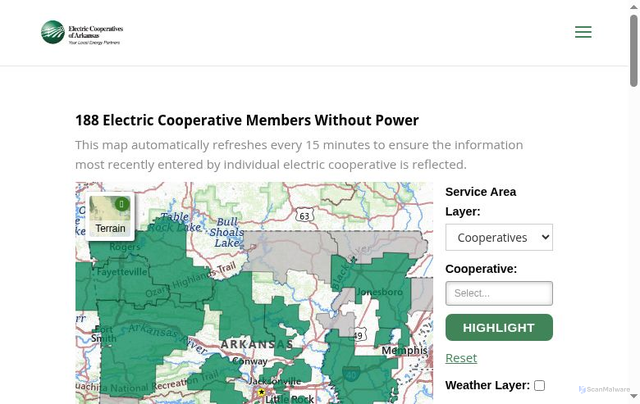This screenshot has width=640, height=404.
Task: Click the heading "188 Electric Cooperative Members Without Power"
Action: 247,120
